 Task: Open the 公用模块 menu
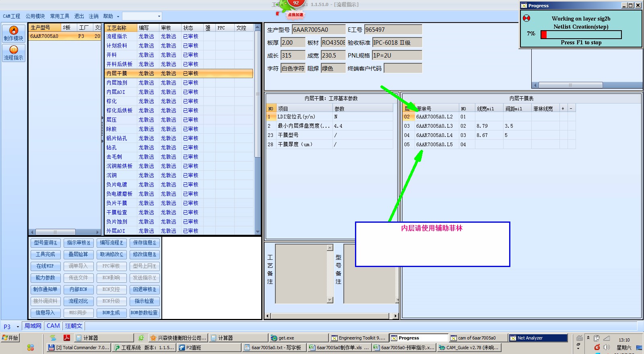[x=35, y=16]
